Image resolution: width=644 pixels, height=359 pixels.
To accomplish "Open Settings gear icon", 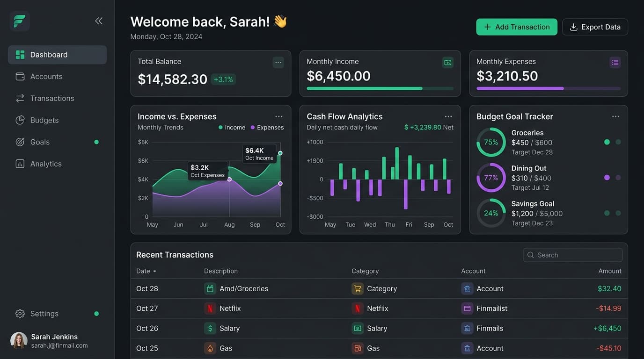I will [x=20, y=314].
